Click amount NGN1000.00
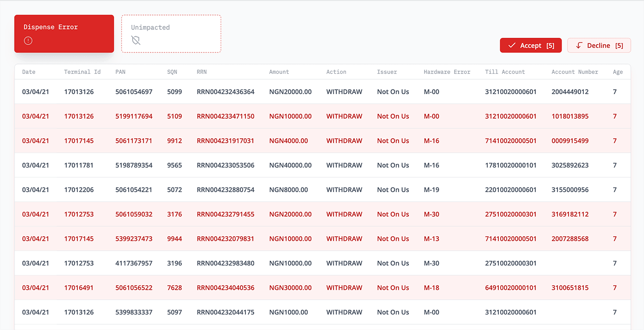The image size is (644, 330). (x=289, y=312)
